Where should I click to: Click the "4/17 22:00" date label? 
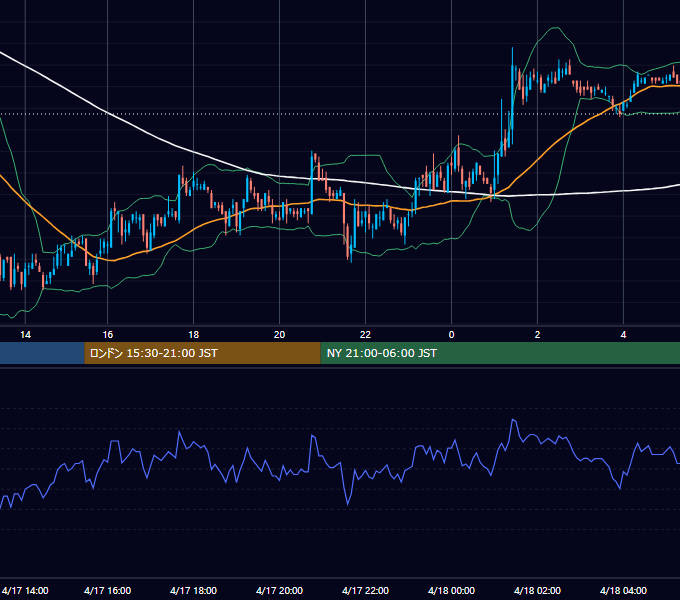click(365, 590)
